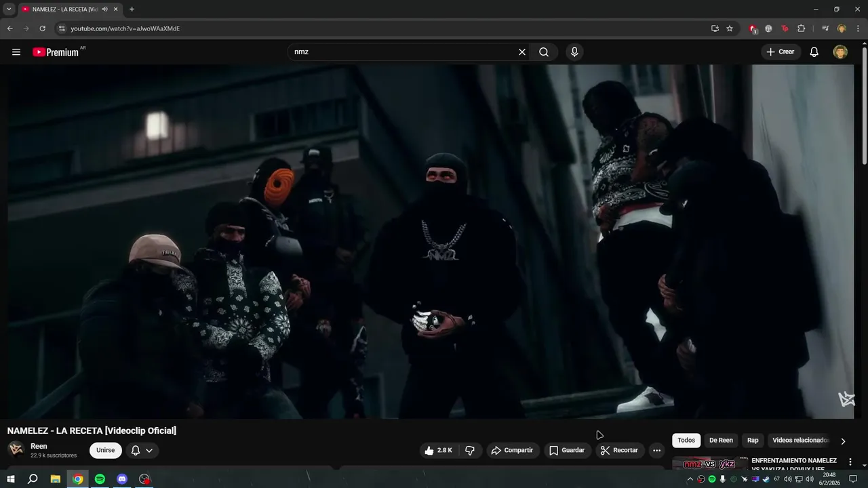
Task: Open Reen channel via its avatar
Action: pos(16,449)
